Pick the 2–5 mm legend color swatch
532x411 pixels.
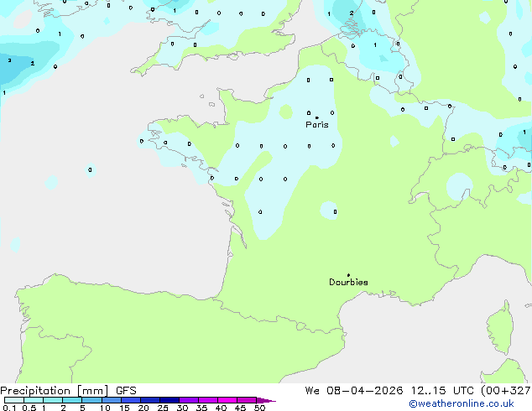72,400
